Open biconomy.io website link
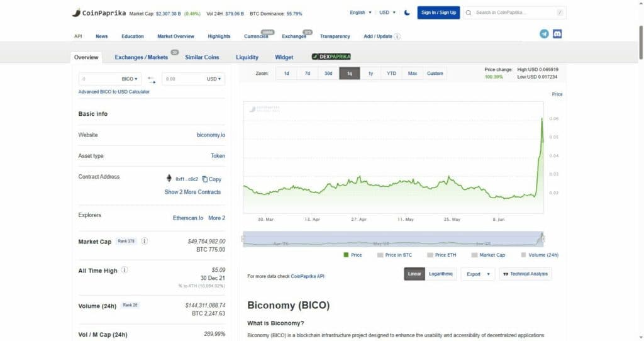Viewport: 644px width, 341px height. point(211,135)
